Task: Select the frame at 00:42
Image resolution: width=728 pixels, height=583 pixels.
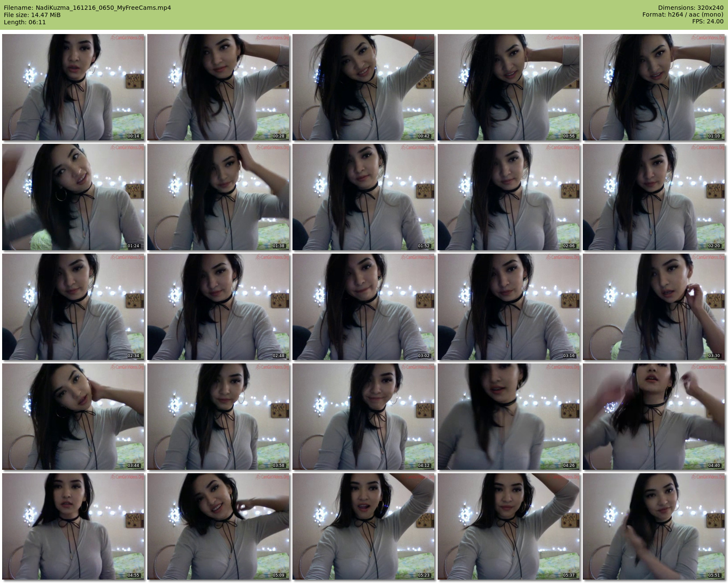Action: [x=363, y=87]
